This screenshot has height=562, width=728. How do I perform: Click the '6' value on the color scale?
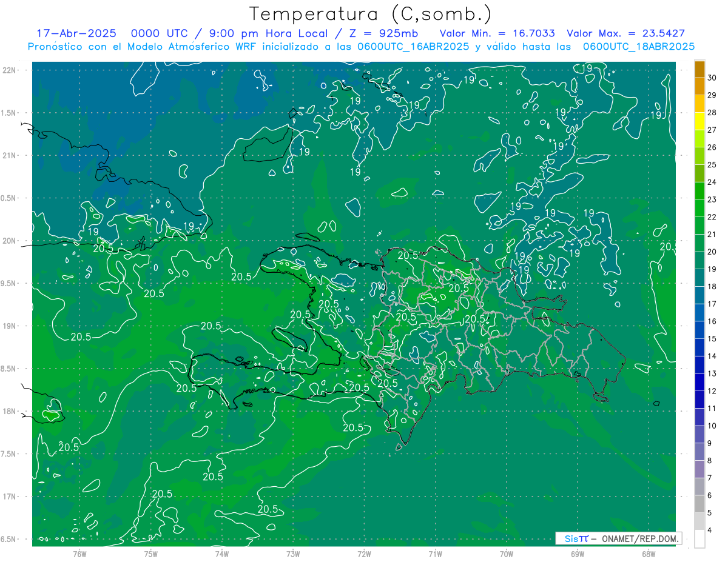coord(709,495)
